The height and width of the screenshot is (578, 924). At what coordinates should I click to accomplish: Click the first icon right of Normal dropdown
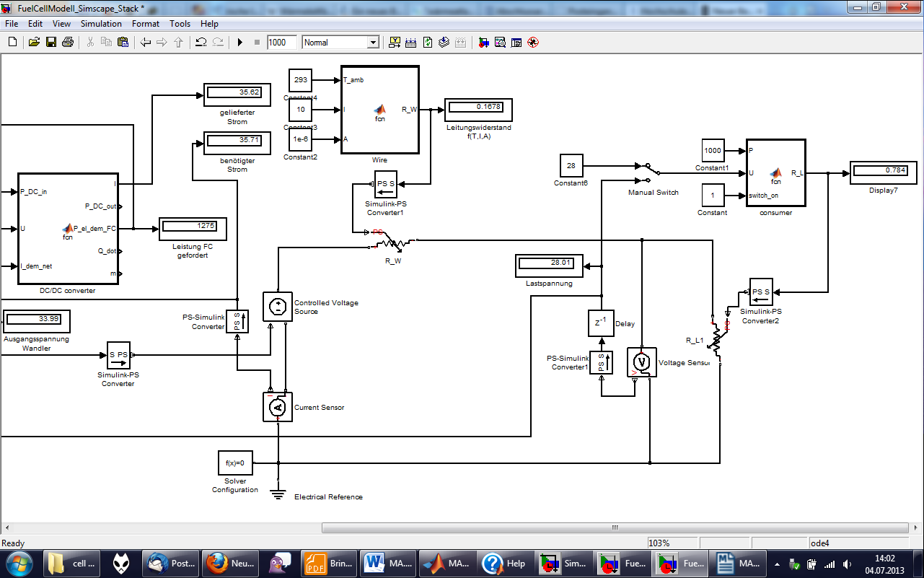click(x=395, y=43)
